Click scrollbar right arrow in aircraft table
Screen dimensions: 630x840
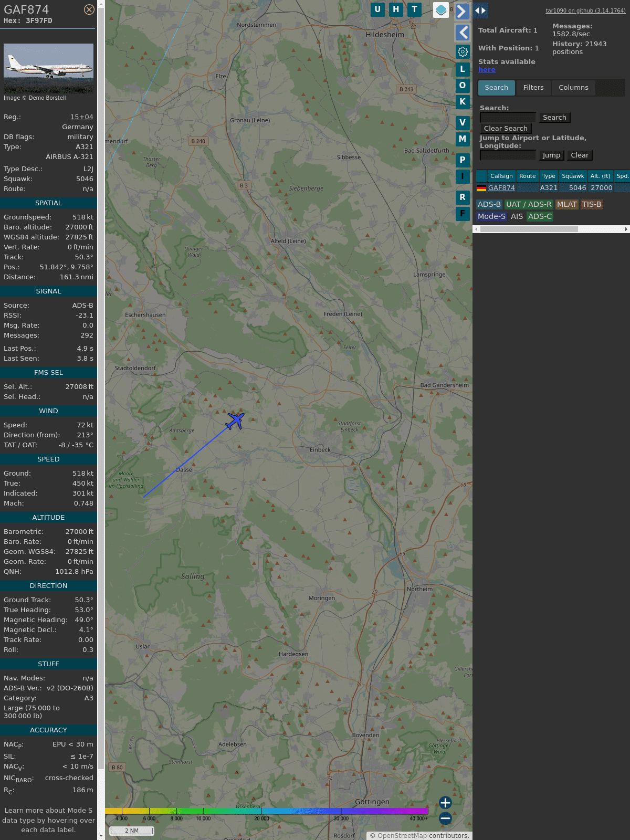(x=626, y=229)
